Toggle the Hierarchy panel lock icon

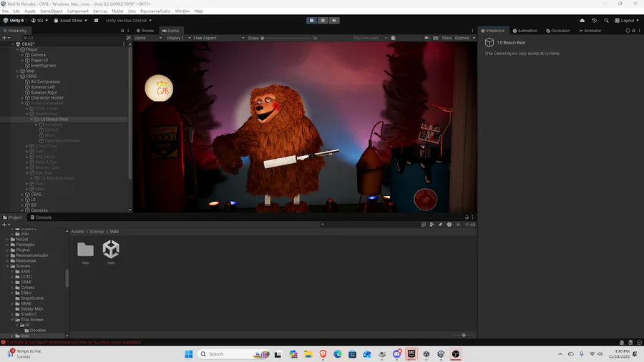tap(122, 31)
